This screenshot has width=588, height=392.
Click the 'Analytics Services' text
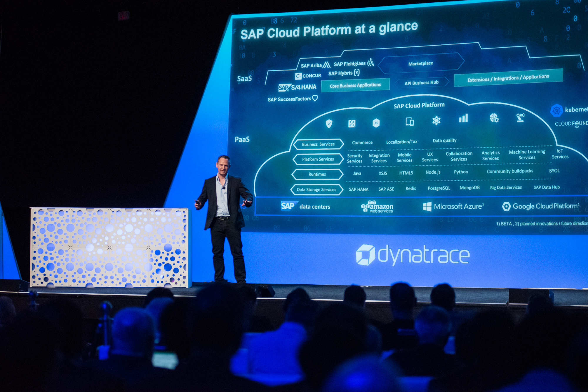click(490, 155)
